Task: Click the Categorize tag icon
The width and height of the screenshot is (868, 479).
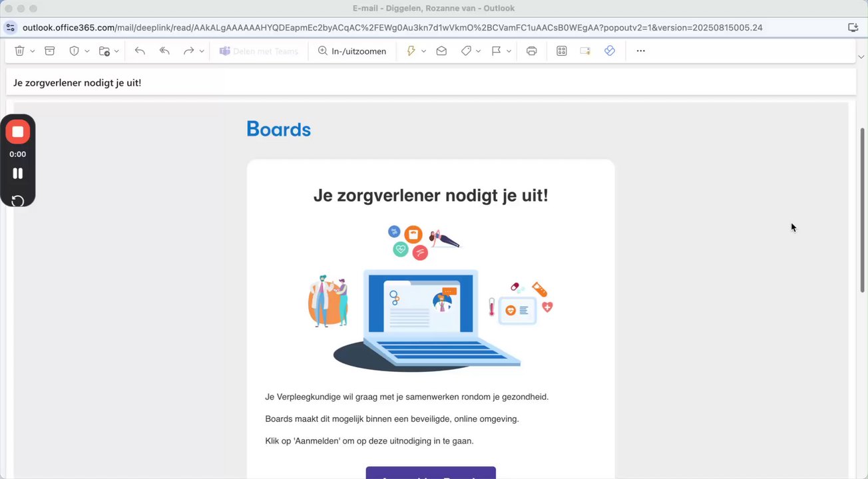Action: point(466,51)
